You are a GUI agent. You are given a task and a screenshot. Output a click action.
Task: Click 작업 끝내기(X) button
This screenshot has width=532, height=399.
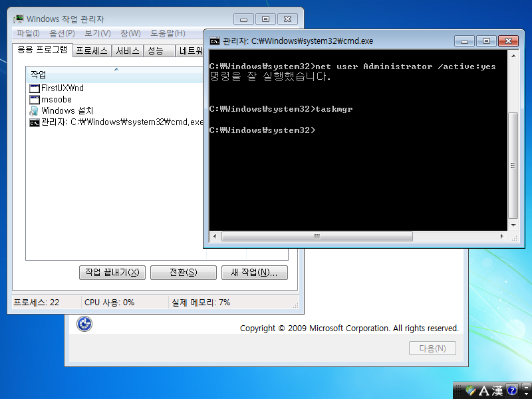[x=112, y=273]
